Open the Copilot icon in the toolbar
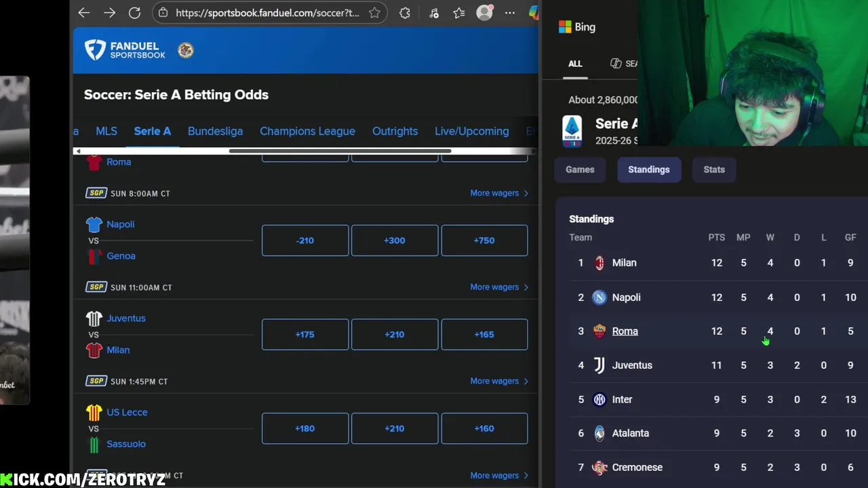 [534, 13]
